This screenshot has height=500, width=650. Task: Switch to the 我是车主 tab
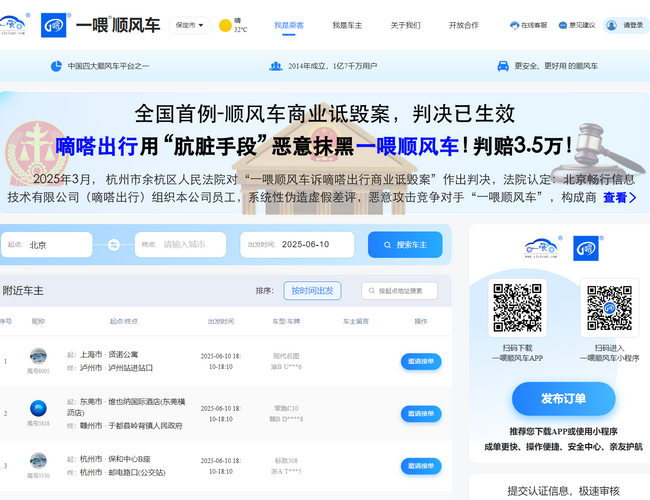click(347, 25)
